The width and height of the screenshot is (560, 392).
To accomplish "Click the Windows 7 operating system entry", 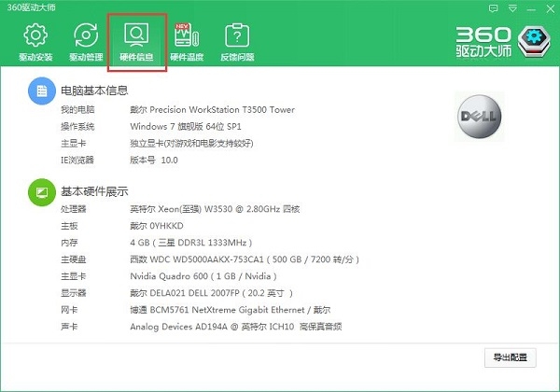I will (x=186, y=126).
